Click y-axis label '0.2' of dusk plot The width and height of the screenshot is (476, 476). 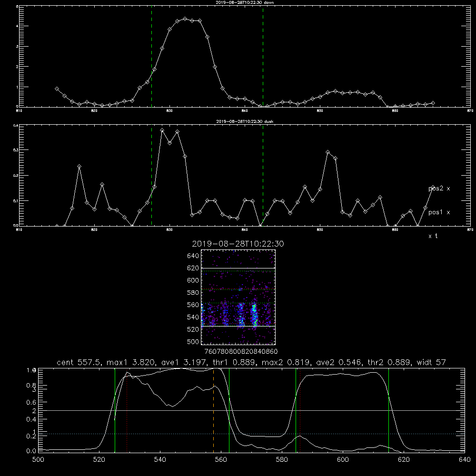click(x=16, y=176)
